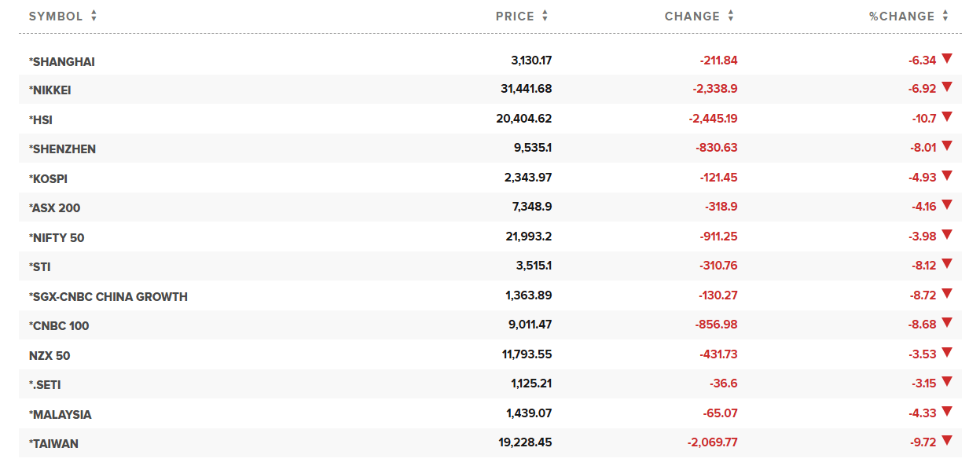Click the red down arrow for SHANGHAI
Screen dimensions: 980x466
pos(947,58)
